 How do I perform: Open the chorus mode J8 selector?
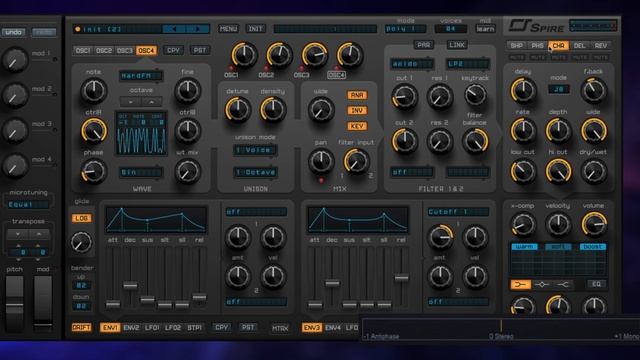pyautogui.click(x=558, y=89)
